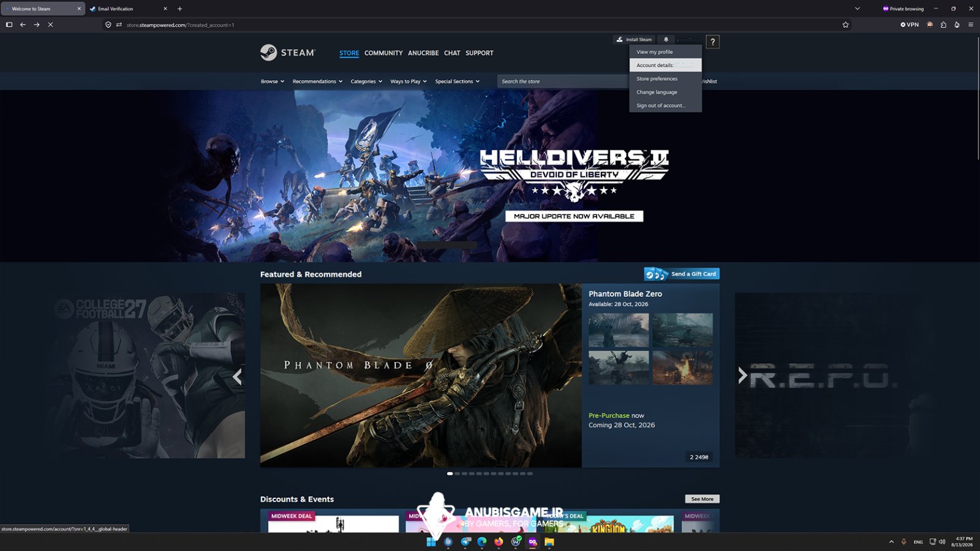Expand the Recommendations dropdown
Viewport: 980px width, 551px height.
[317, 81]
